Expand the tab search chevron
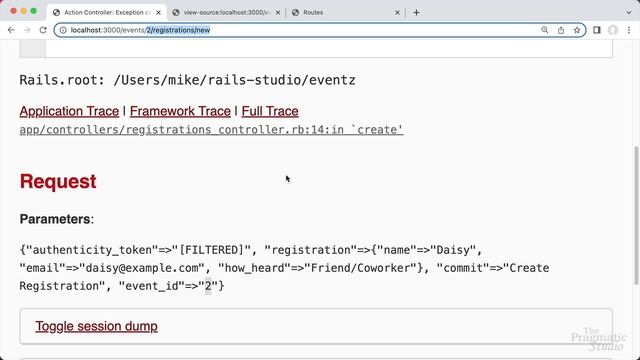 tap(629, 12)
